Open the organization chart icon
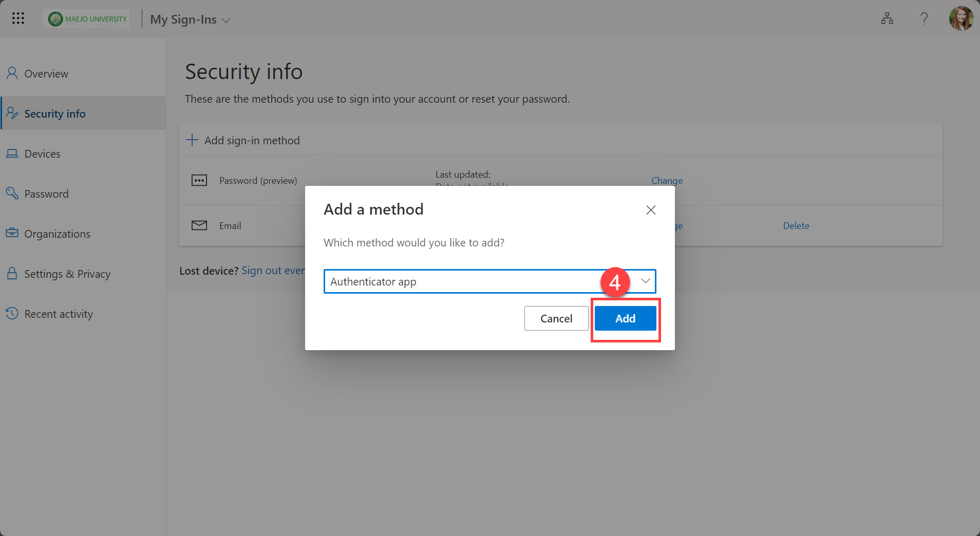The width and height of the screenshot is (980, 536). [x=887, y=19]
